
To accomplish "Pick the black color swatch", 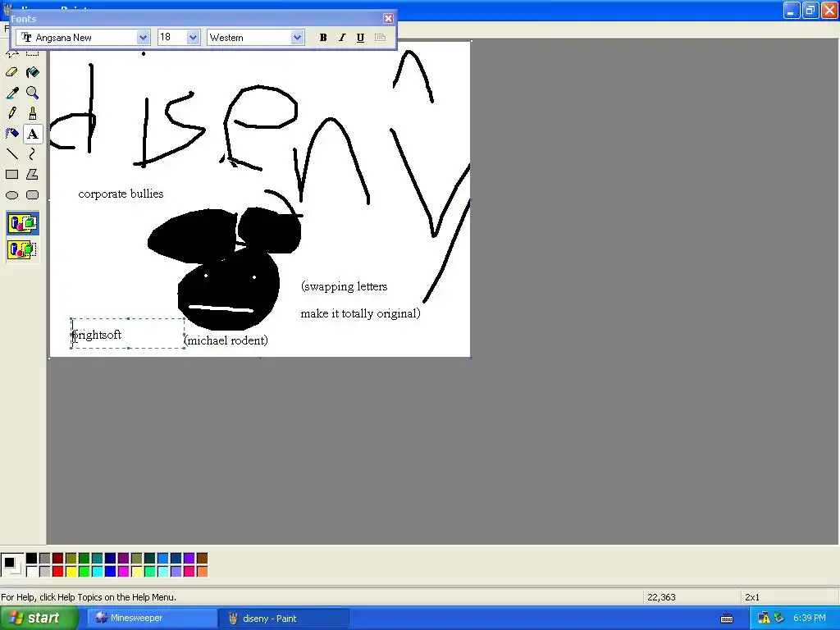I will coord(32,559).
